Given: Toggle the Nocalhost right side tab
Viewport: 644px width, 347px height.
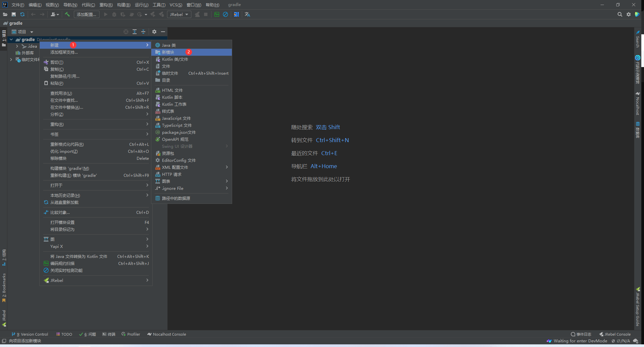Looking at the screenshot, I should (x=638, y=103).
